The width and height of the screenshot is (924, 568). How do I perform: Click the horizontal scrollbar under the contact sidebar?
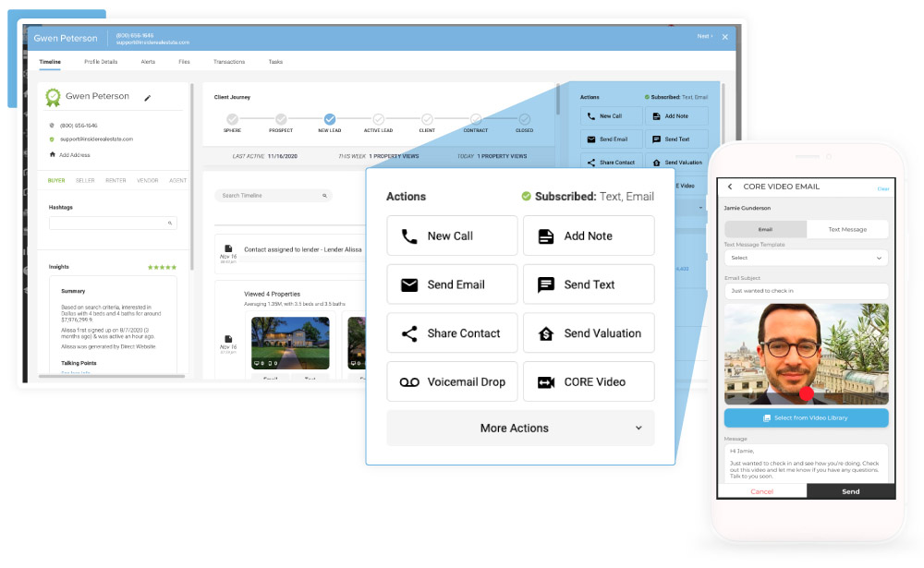point(112,376)
